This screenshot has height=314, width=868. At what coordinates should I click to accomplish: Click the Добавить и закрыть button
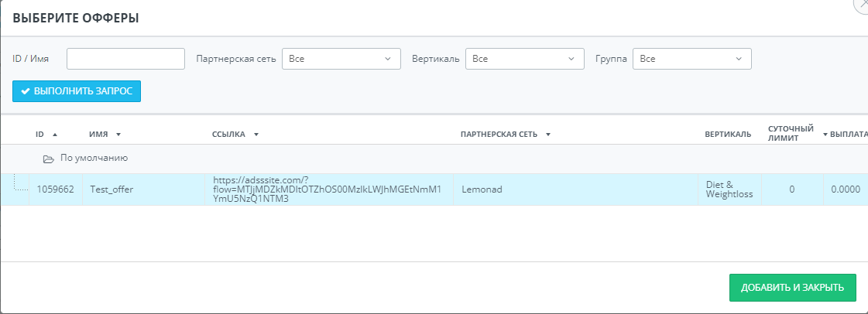792,288
